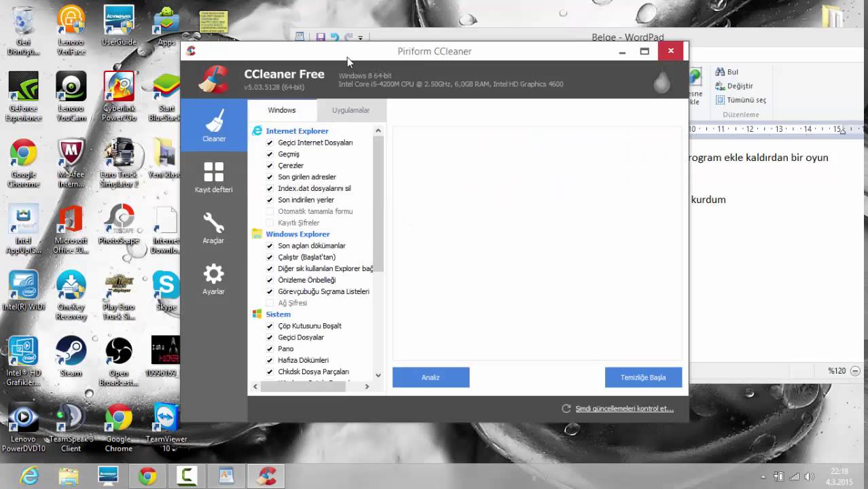
Task: Open WordPad quick access toolbar dropdown
Action: coord(361,37)
